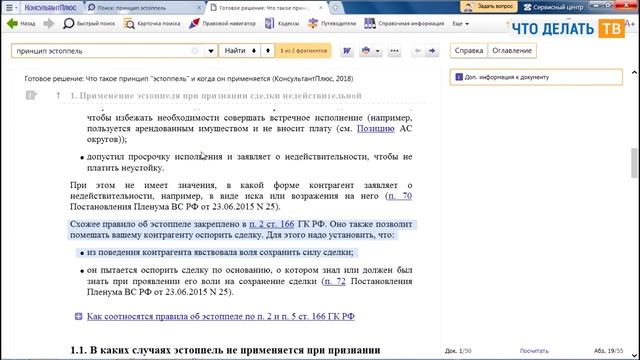Image resolution: width=640 pixels, height=360 pixels.
Task: Open the hamburger main menu
Action: point(9,7)
